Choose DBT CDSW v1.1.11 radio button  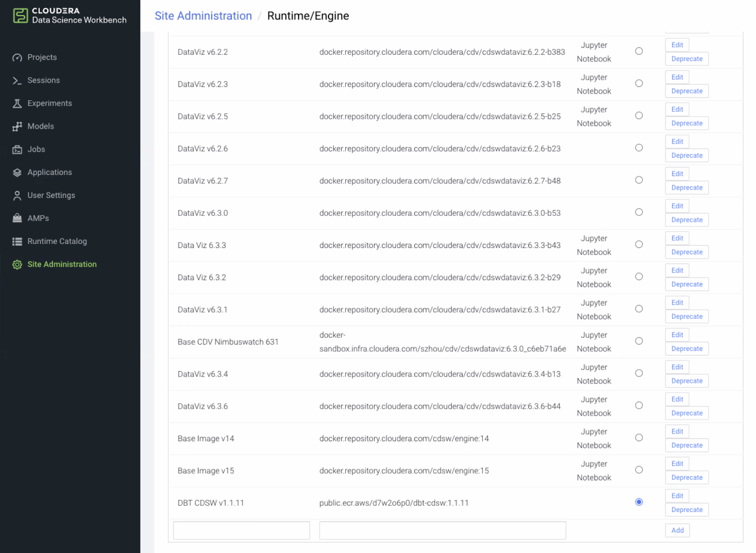tap(639, 502)
